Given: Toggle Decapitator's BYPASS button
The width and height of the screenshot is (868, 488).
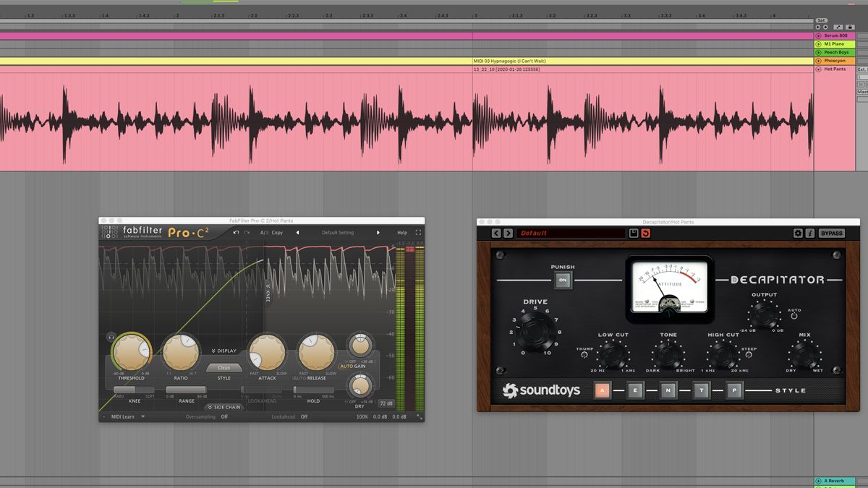Looking at the screenshot, I should coord(832,233).
